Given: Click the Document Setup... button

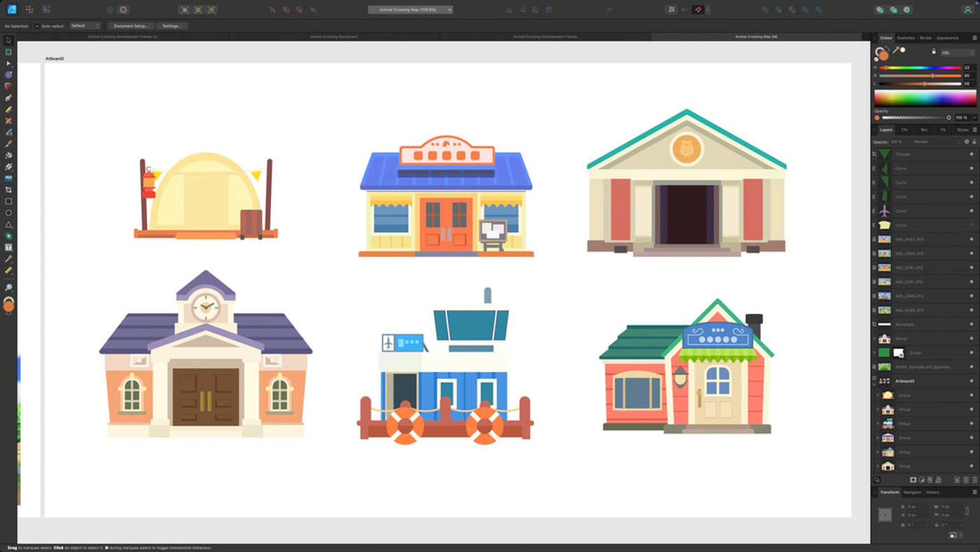Looking at the screenshot, I should [130, 26].
